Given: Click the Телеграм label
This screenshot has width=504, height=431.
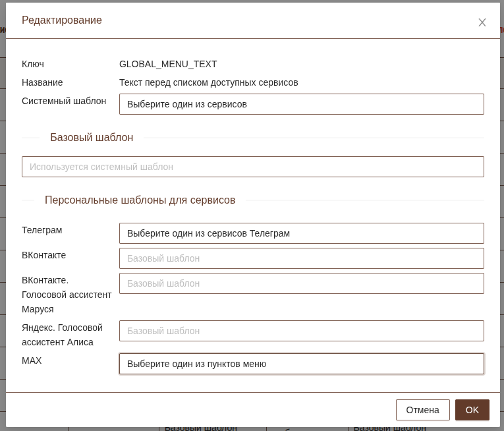Looking at the screenshot, I should tap(42, 230).
